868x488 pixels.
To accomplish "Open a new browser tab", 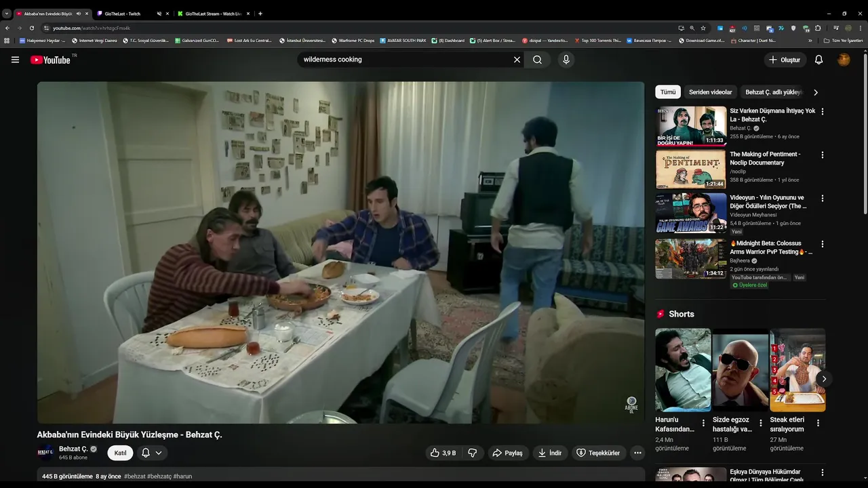I will click(x=260, y=14).
